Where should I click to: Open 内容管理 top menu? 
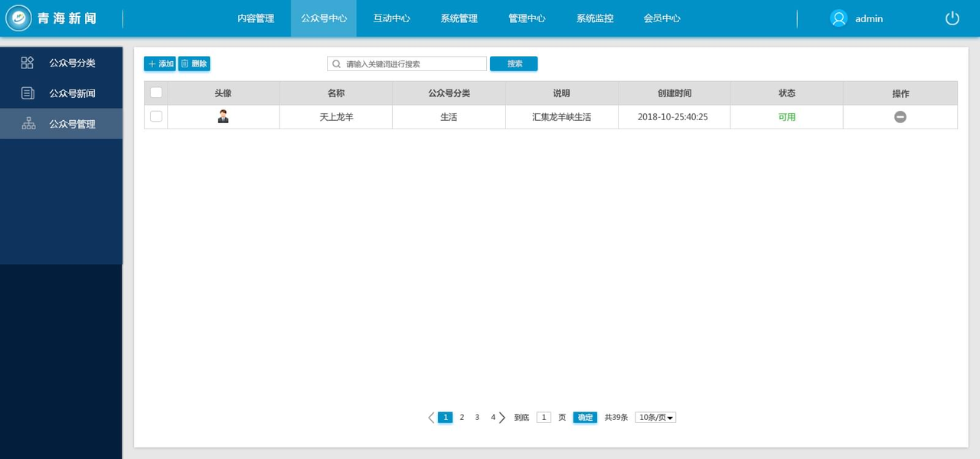[x=256, y=18]
